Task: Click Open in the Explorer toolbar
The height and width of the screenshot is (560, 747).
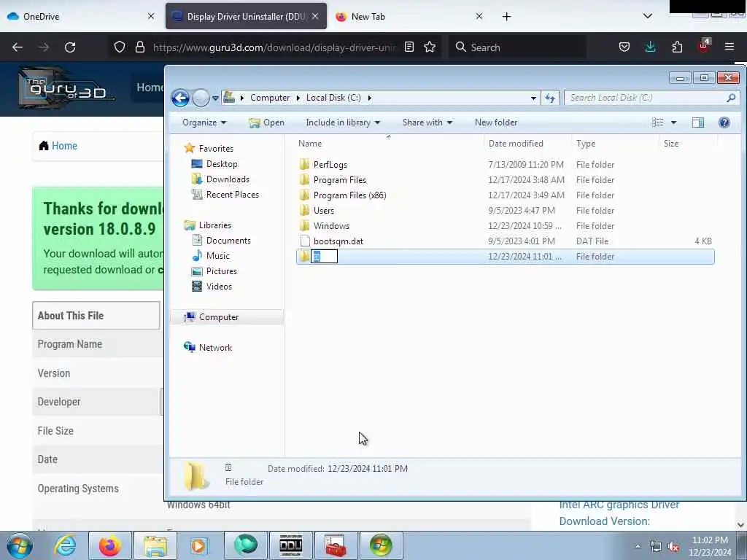Action: coord(267,122)
